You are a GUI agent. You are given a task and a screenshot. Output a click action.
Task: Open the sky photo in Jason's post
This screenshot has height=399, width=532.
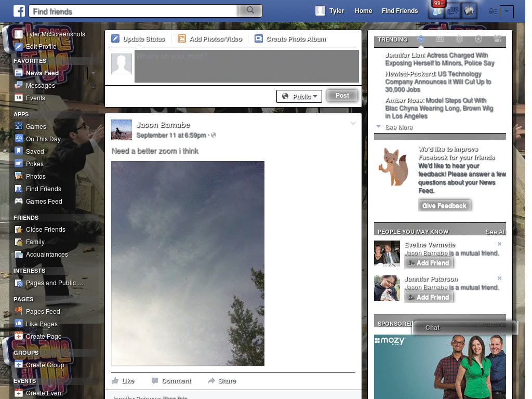click(188, 263)
